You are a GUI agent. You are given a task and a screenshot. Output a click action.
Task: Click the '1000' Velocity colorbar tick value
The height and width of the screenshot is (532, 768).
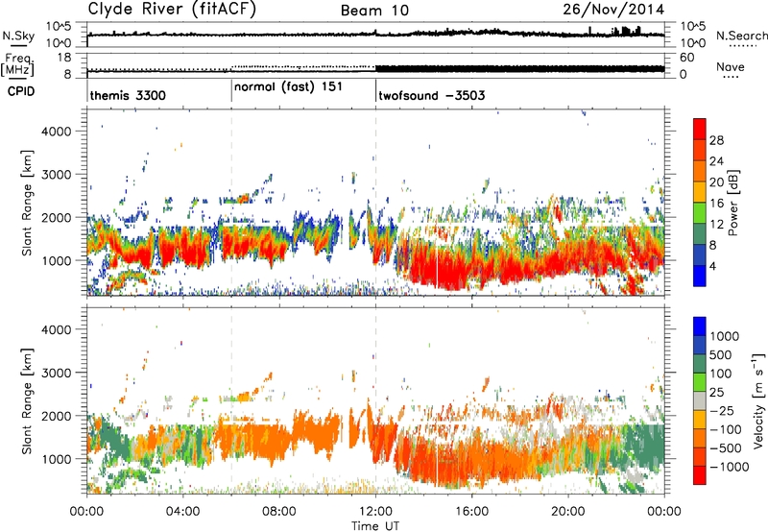(724, 336)
